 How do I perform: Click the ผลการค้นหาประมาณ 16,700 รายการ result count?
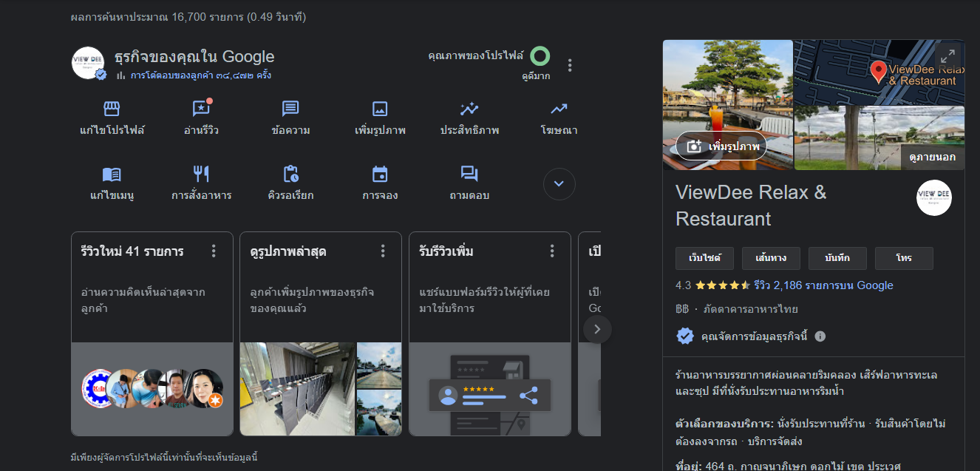point(188,17)
